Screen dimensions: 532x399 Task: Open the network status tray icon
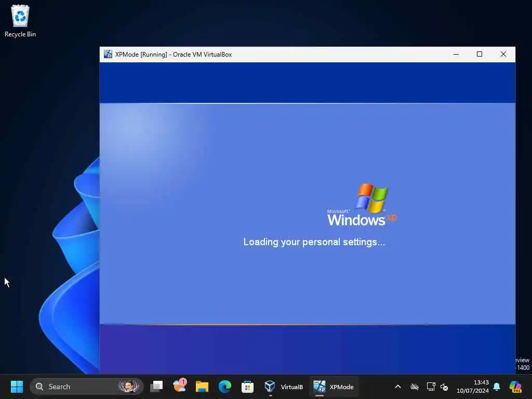[431, 387]
